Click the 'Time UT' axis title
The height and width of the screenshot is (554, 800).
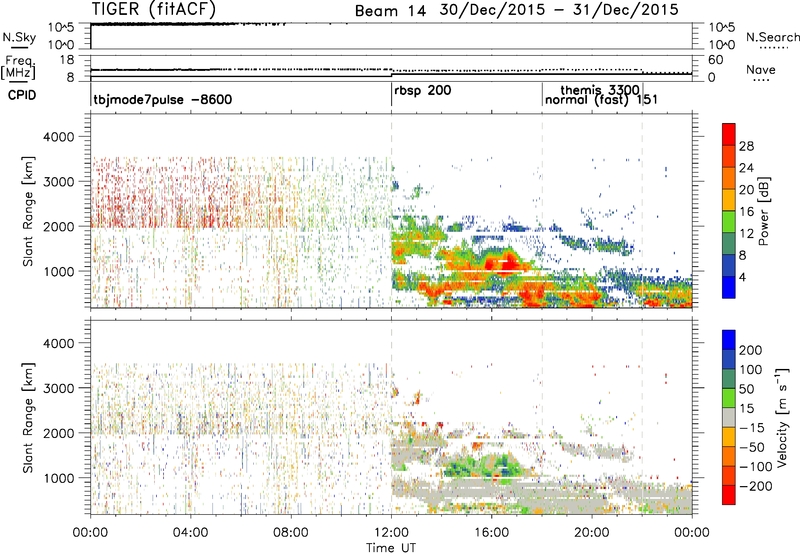point(391,548)
